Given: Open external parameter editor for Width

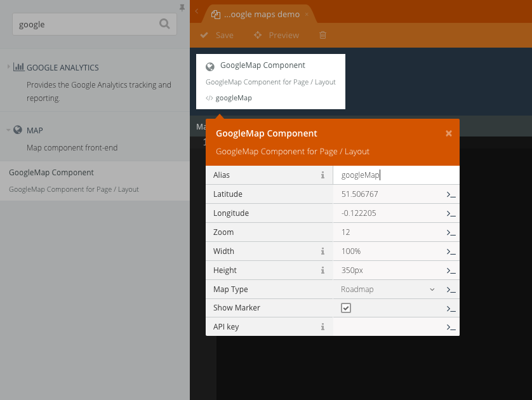Looking at the screenshot, I should 451,251.
